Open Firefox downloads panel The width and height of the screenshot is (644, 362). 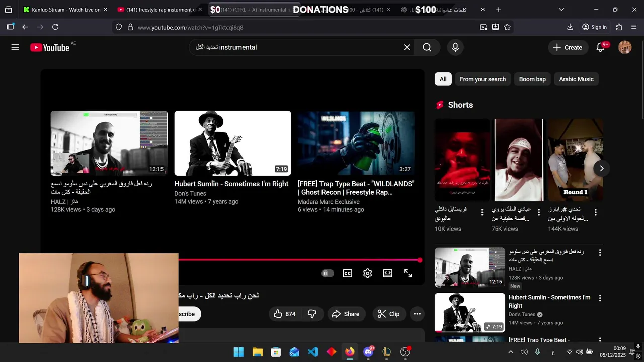tap(570, 27)
